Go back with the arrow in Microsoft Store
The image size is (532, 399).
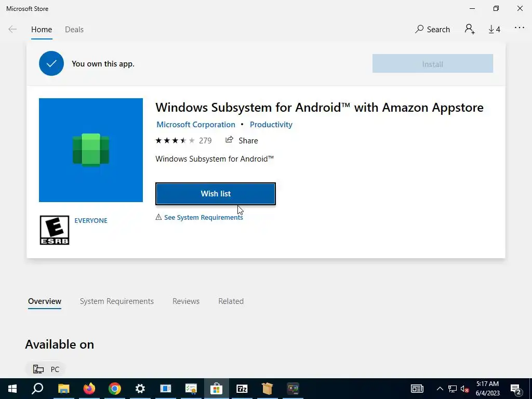coord(12,29)
